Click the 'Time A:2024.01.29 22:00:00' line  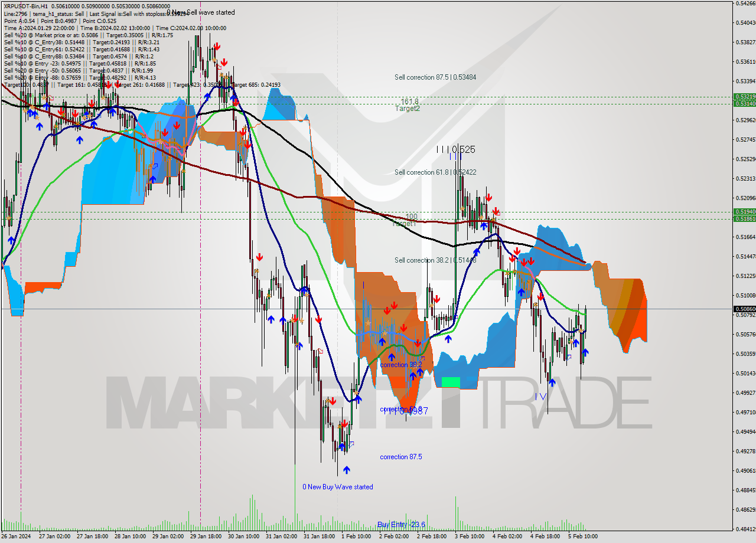tap(115, 28)
